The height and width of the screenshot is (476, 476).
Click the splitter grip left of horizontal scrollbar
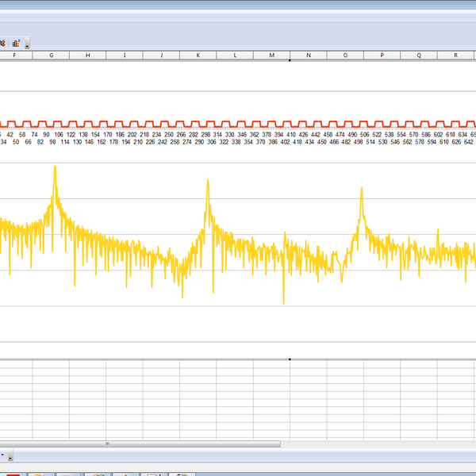107,443
